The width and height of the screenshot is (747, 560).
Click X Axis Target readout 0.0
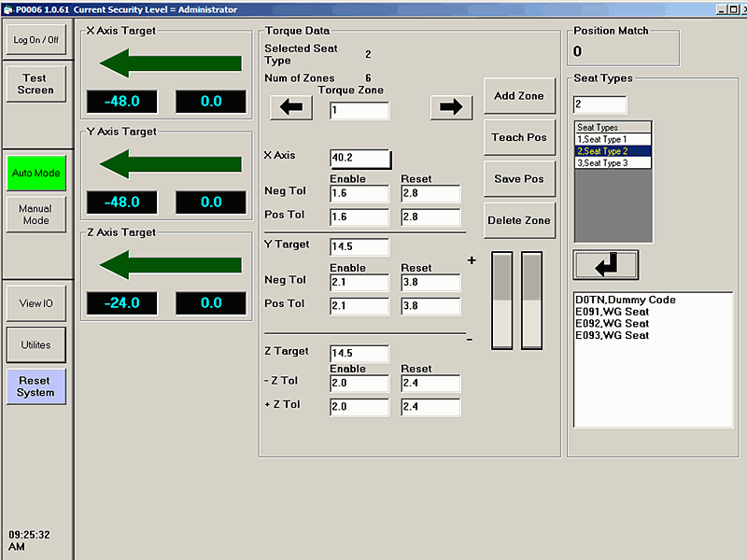(x=211, y=102)
